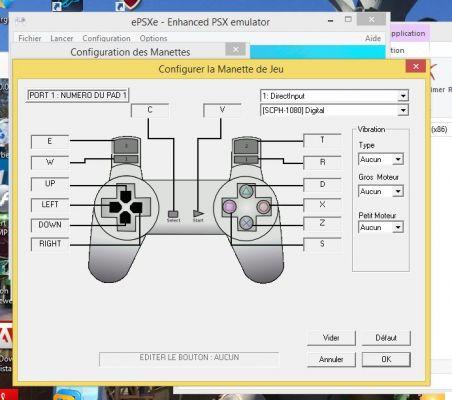Image resolution: width=452 pixels, height=400 pixels.
Task: Click the Défaut button
Action: tap(386, 338)
